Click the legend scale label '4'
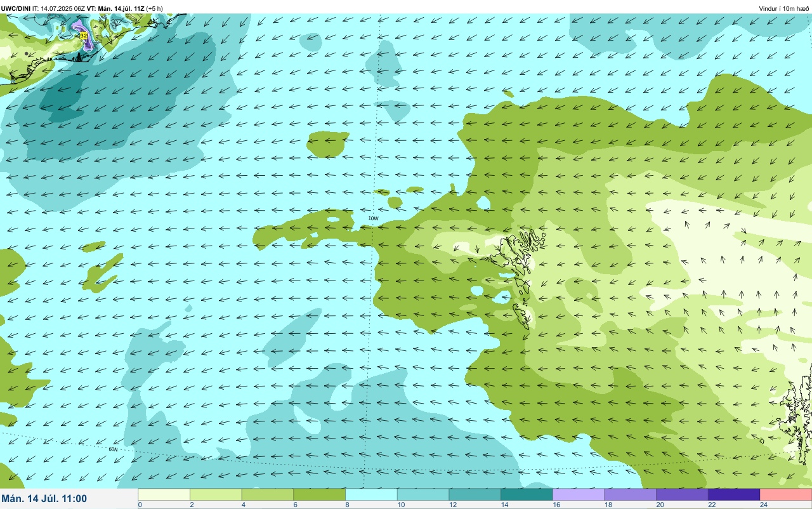The image size is (812, 509). click(x=242, y=505)
